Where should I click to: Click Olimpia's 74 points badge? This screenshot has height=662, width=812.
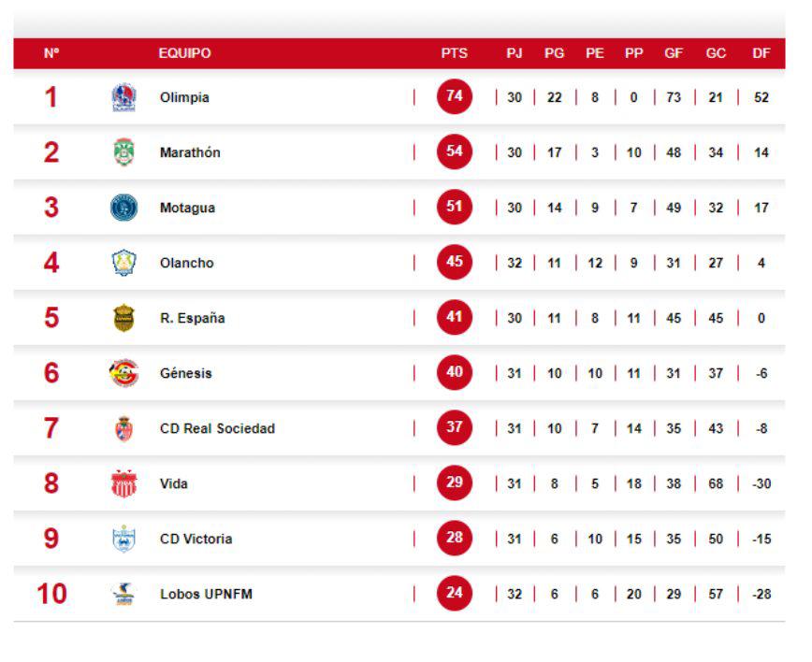pyautogui.click(x=455, y=96)
